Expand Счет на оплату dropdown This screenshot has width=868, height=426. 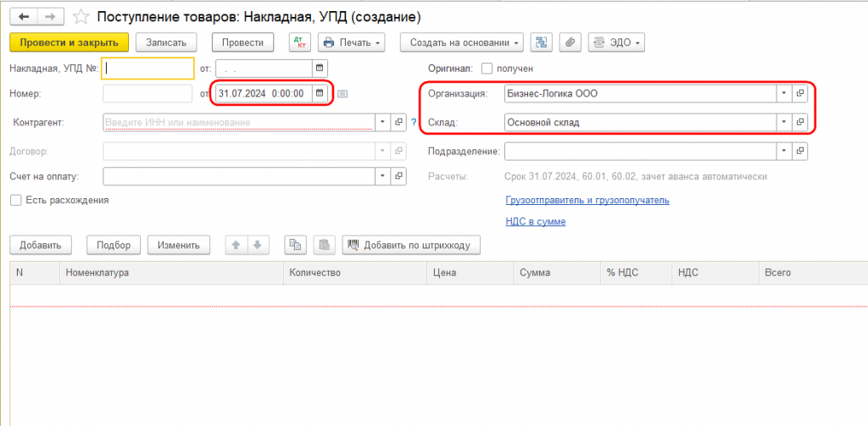pos(383,176)
